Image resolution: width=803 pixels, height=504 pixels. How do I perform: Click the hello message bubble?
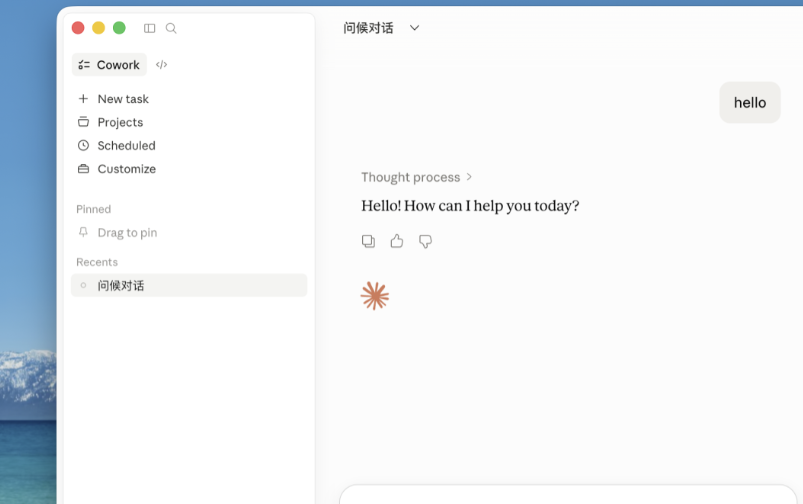[750, 102]
